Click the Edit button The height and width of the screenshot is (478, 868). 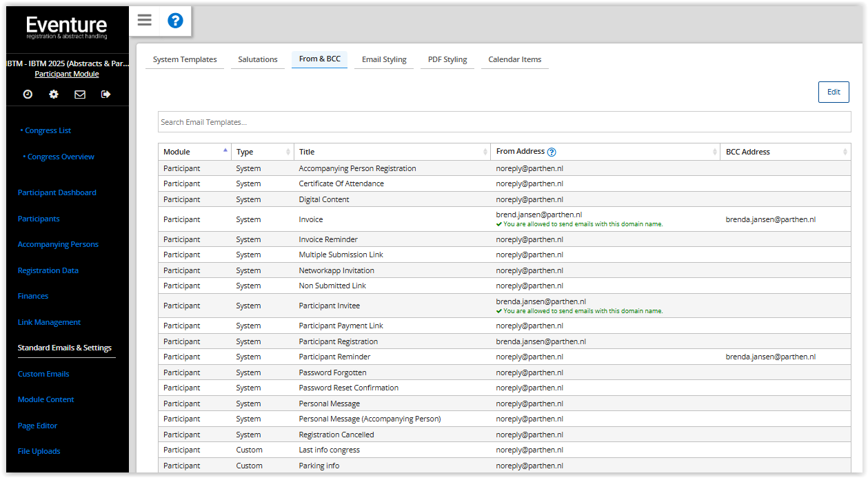tap(834, 92)
